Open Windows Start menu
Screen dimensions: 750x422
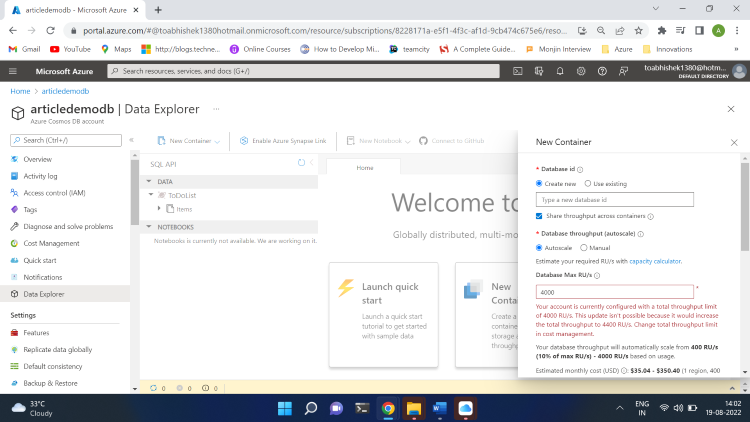(x=285, y=409)
